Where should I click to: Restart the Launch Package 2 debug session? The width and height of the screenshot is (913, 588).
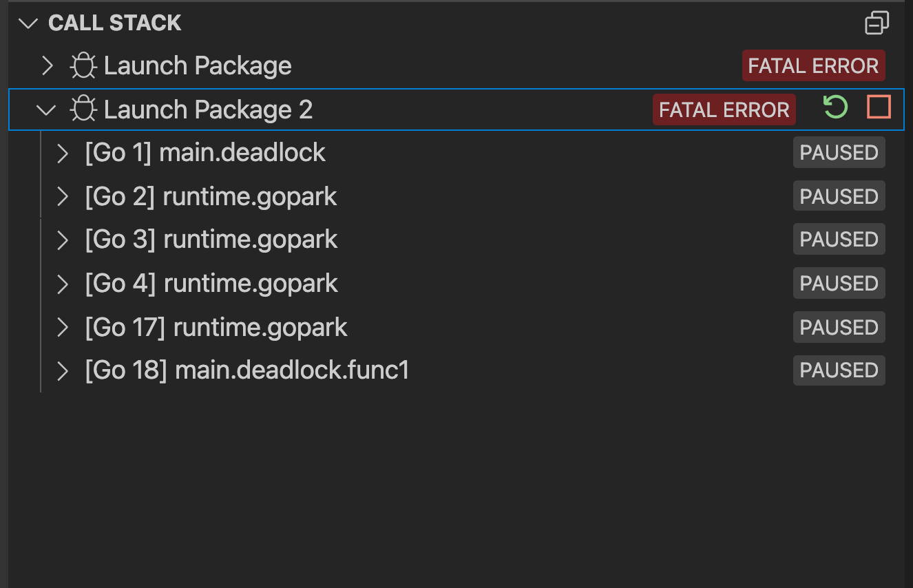pyautogui.click(x=835, y=107)
